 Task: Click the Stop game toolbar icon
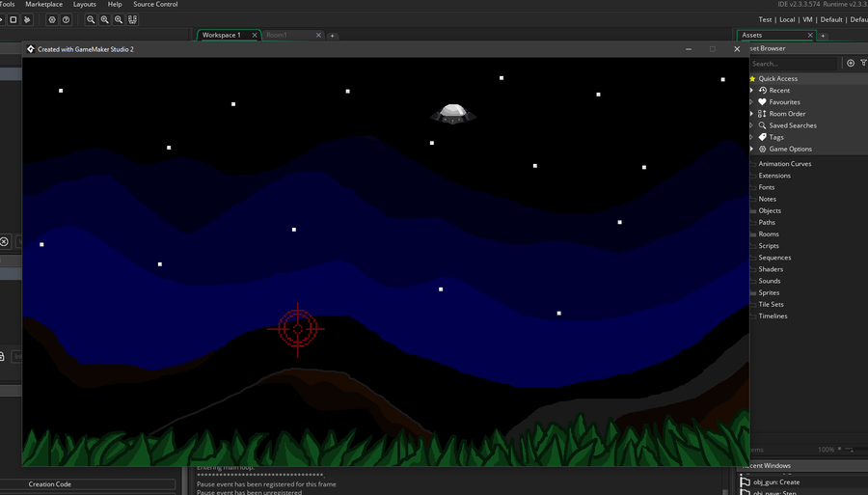[x=14, y=19]
